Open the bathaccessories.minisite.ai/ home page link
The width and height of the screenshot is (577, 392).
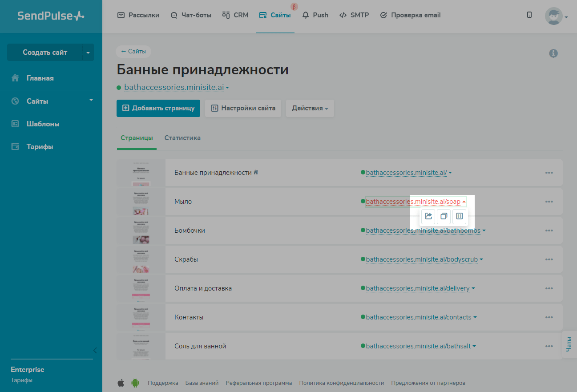pyautogui.click(x=406, y=173)
